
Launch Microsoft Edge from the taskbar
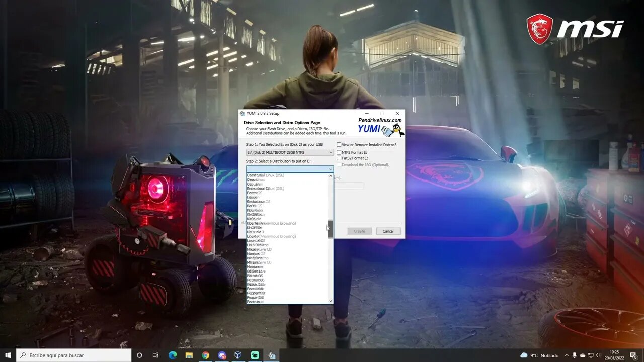point(173,355)
